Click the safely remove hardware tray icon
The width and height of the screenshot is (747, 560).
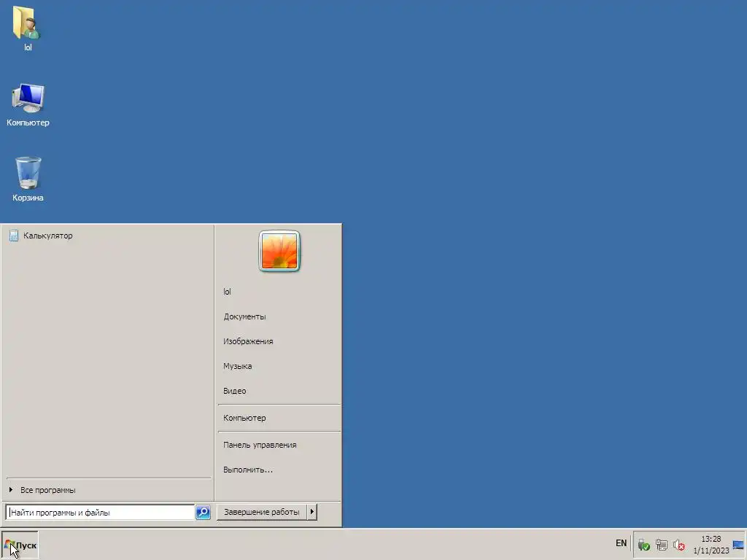[x=643, y=545]
